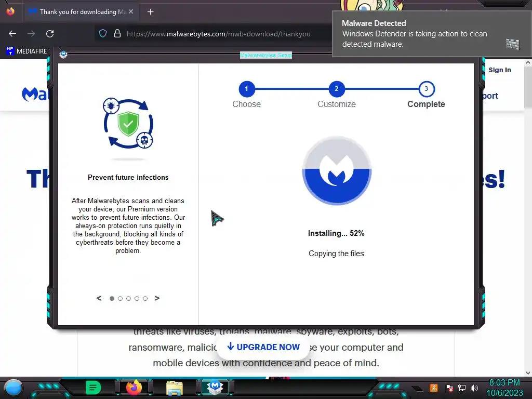Select step 2 Customize in installer
This screenshot has width=532, height=399.
point(336,89)
